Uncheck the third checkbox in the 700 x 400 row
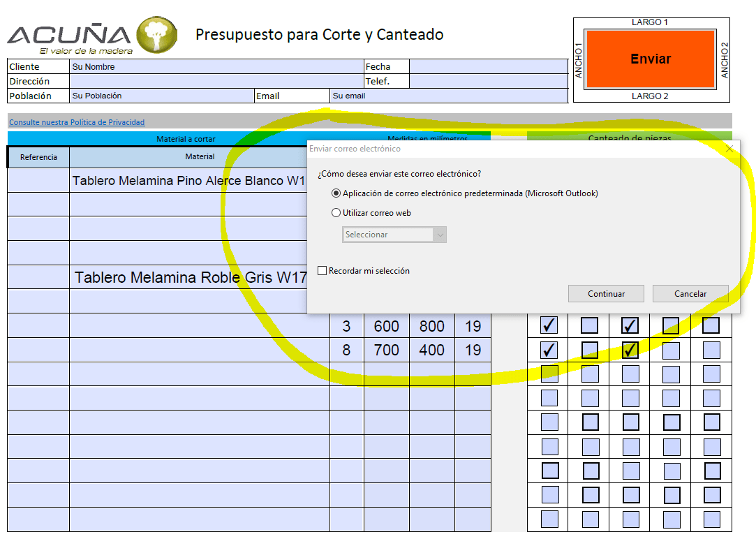 (630, 350)
